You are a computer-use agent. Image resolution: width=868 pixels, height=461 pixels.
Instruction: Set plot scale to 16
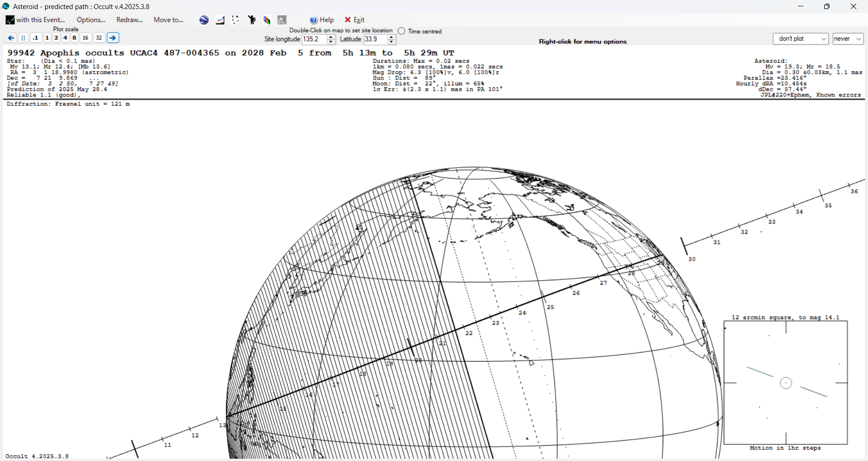[x=85, y=38]
